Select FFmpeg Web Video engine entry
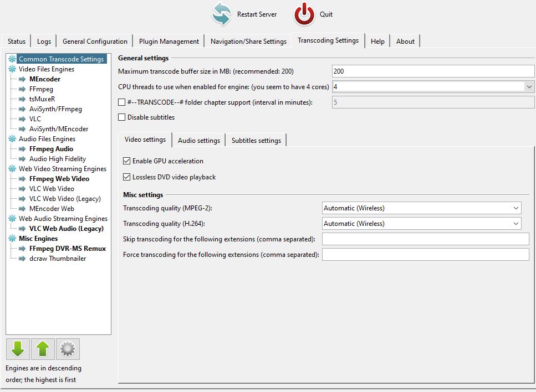 (x=59, y=179)
